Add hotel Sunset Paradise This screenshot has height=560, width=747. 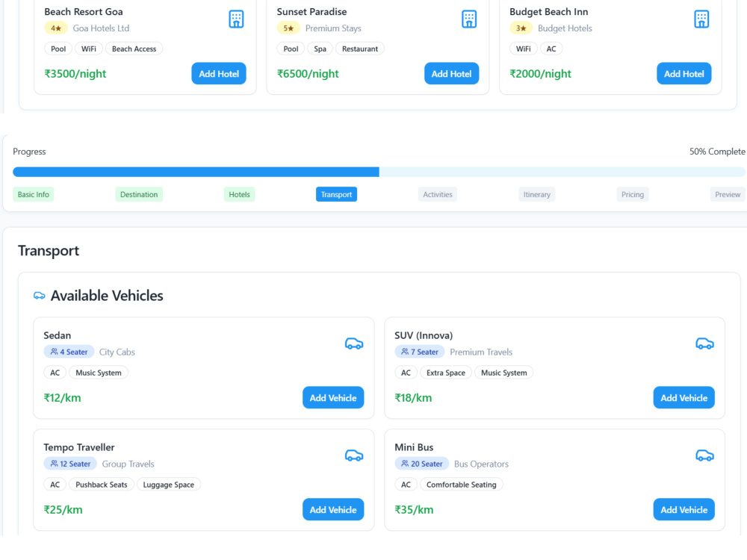tap(452, 74)
